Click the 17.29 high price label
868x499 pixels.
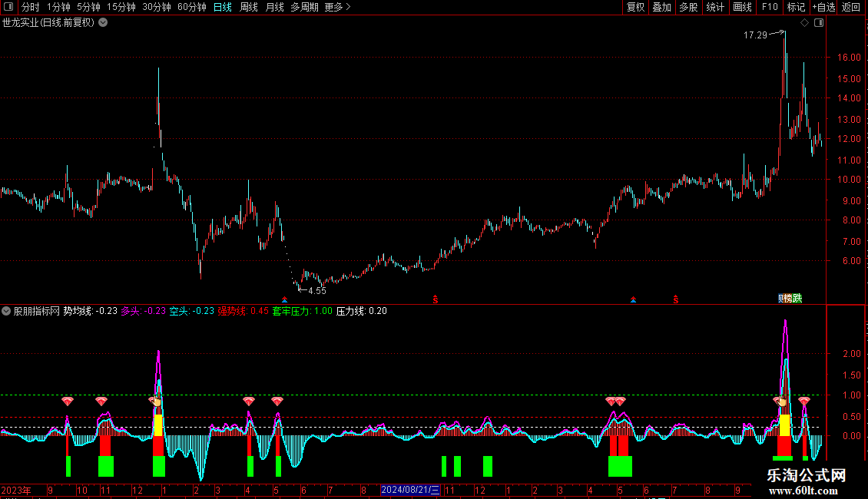tap(755, 35)
